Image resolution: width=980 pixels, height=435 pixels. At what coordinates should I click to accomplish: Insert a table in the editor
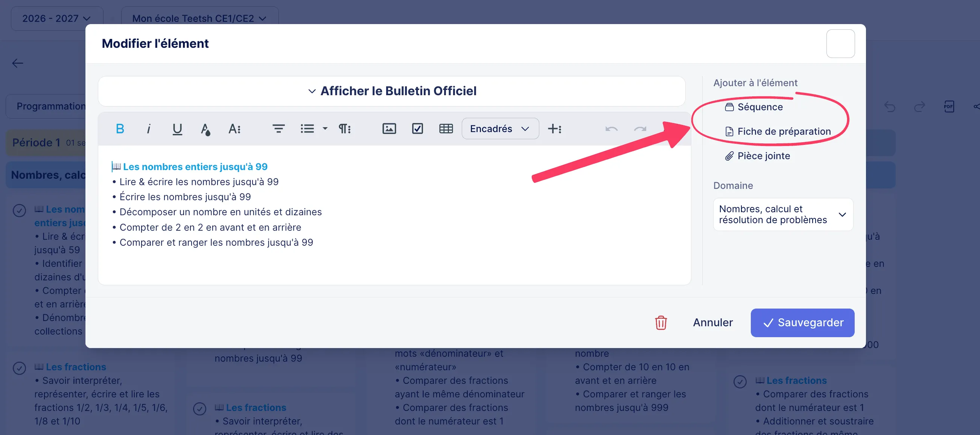[446, 129]
